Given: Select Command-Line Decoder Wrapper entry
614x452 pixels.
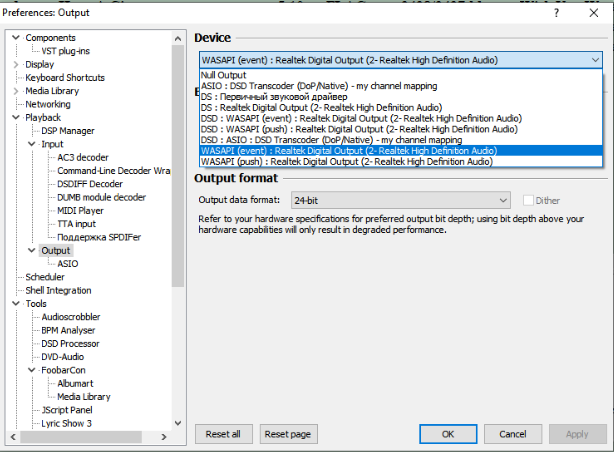Looking at the screenshot, I should 113,171.
